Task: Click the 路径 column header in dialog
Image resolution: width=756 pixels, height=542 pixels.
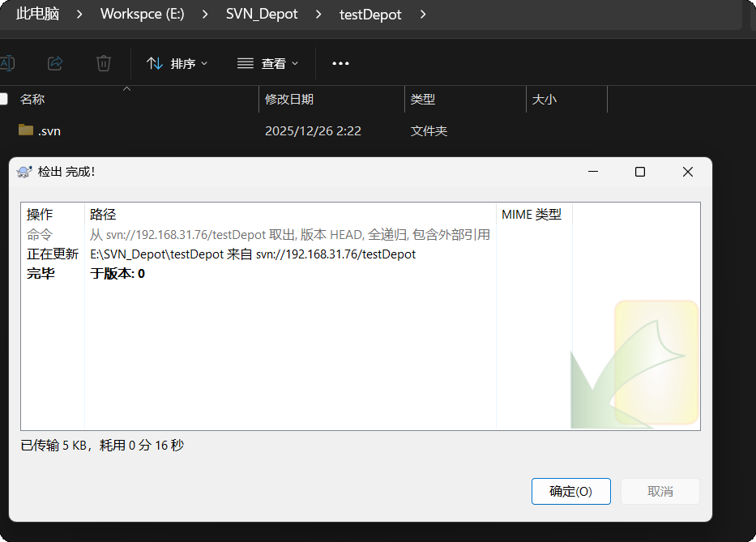Action: point(103,215)
